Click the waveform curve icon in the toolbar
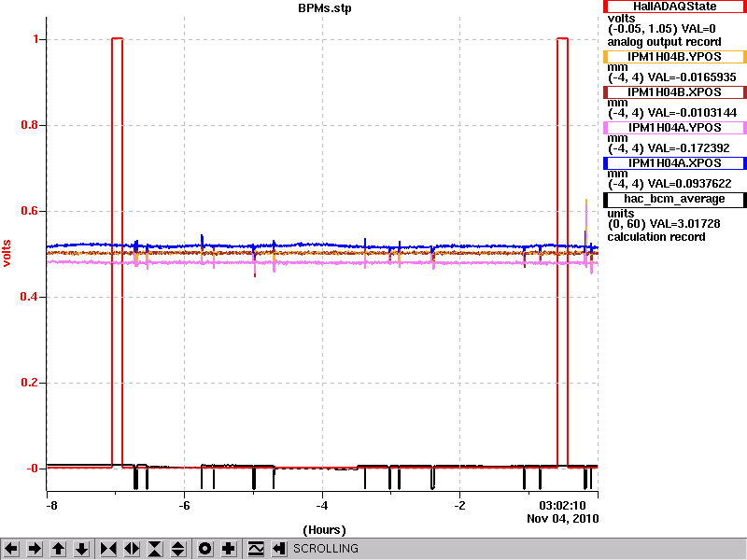The image size is (747, 560). [256, 549]
